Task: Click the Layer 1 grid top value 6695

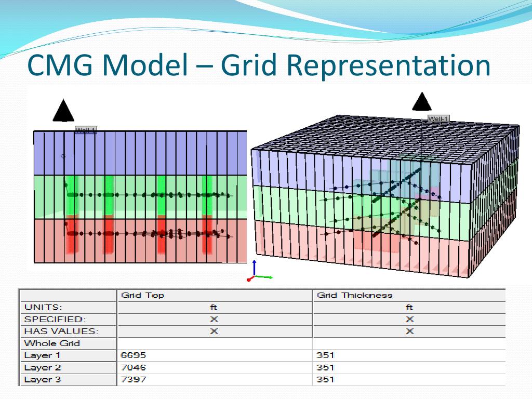Action: (134, 355)
